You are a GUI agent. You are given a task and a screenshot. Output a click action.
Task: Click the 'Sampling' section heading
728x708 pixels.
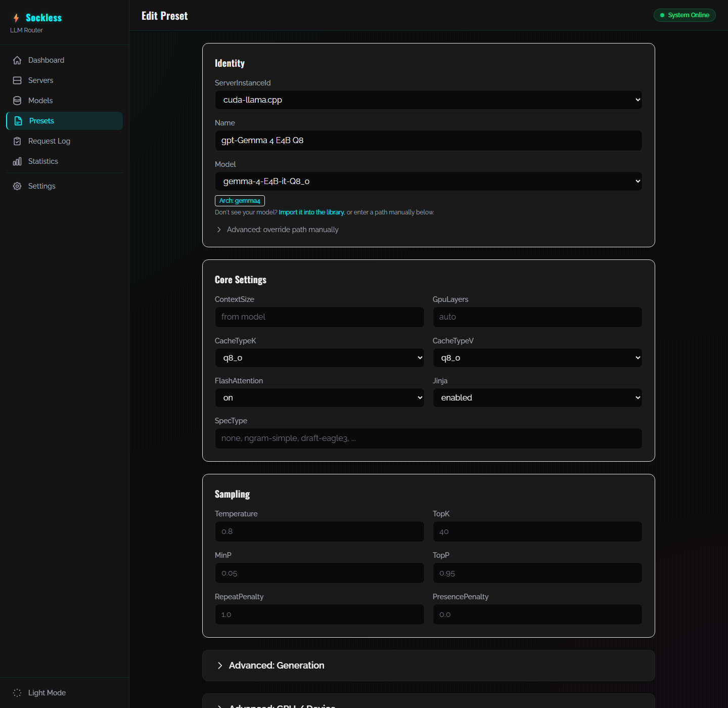click(232, 494)
